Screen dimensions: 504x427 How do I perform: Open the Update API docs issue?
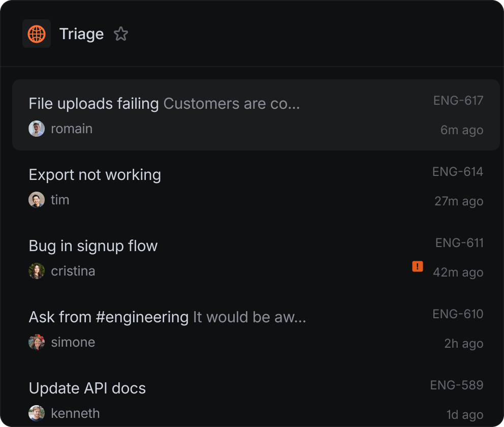coord(87,388)
